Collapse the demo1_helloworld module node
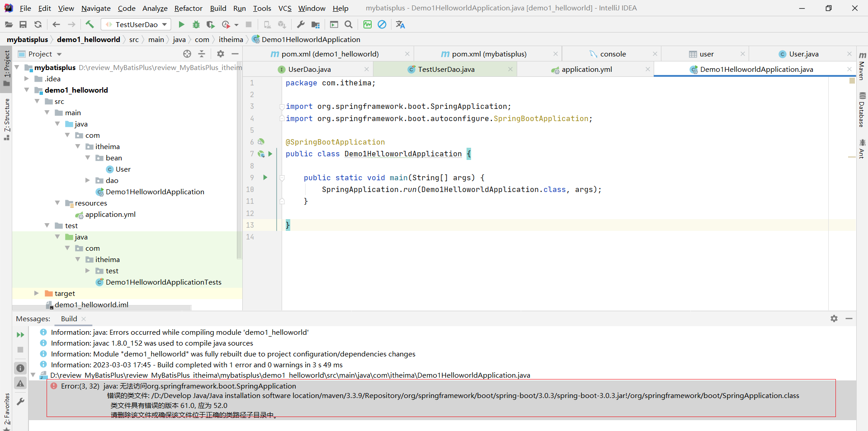 (27, 90)
